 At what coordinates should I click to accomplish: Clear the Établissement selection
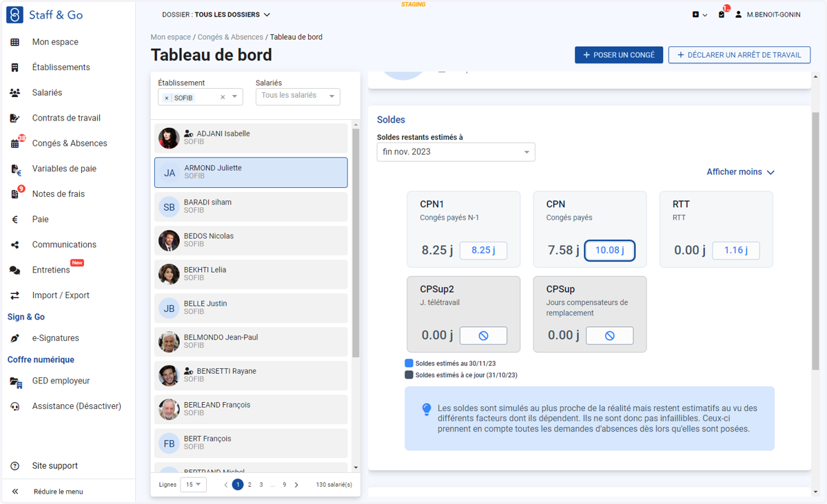tap(223, 98)
